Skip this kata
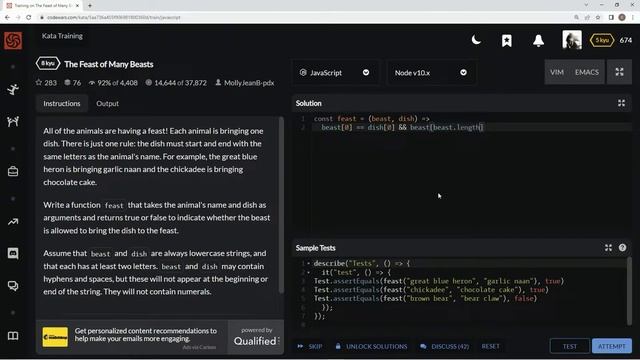This screenshot has height=360, width=640. pyautogui.click(x=310, y=346)
